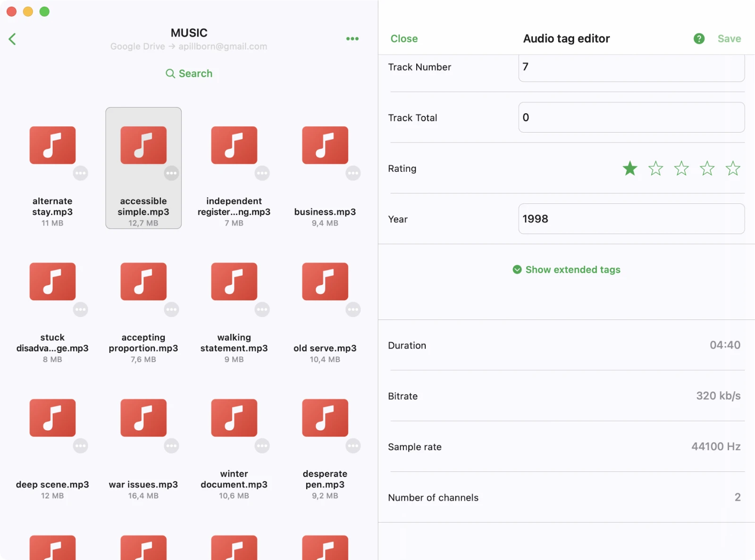Set rating to three stars
The height and width of the screenshot is (560, 755).
[681, 168]
